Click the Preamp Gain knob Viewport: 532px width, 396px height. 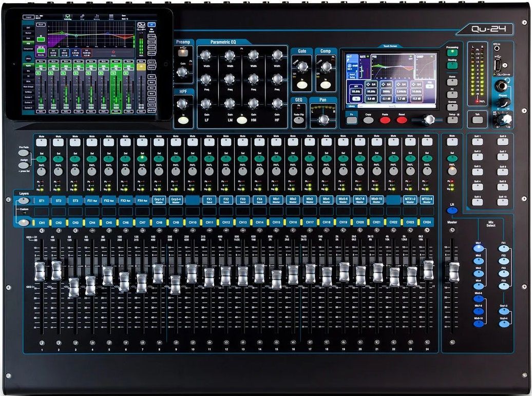tap(182, 72)
